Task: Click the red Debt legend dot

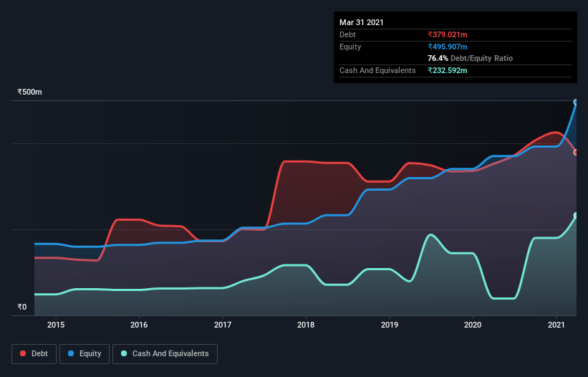Action: click(x=23, y=353)
